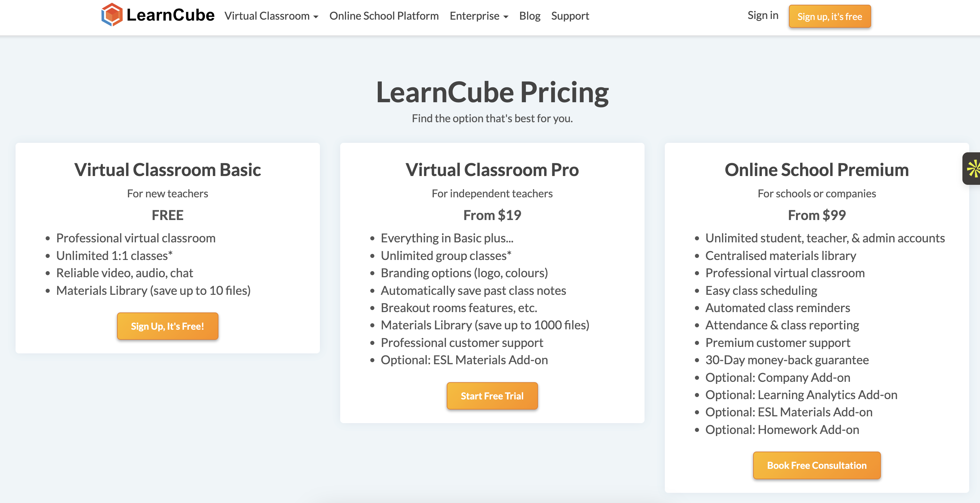
Task: Click "Sign up, it's free" in the header
Action: [x=830, y=16]
